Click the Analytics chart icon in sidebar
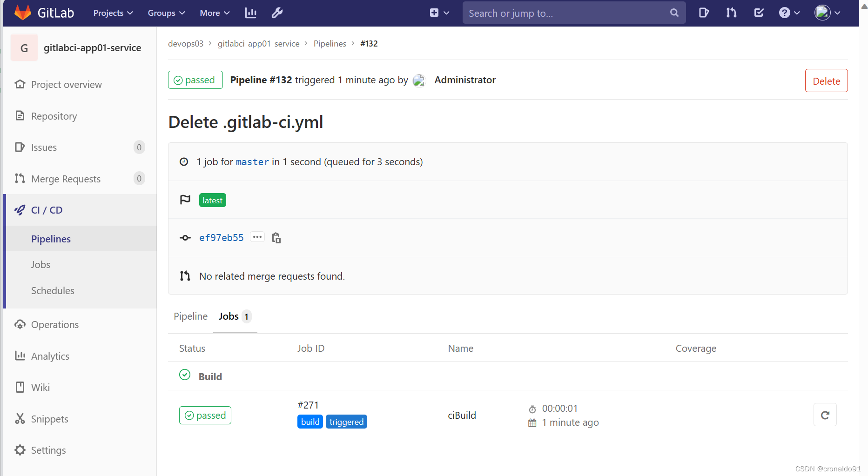The image size is (868, 476). [x=20, y=356]
